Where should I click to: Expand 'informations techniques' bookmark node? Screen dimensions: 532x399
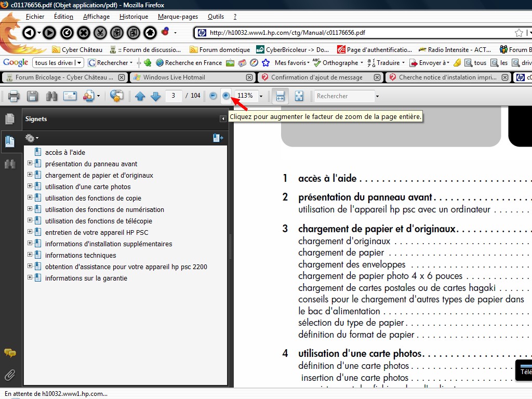pyautogui.click(x=30, y=255)
